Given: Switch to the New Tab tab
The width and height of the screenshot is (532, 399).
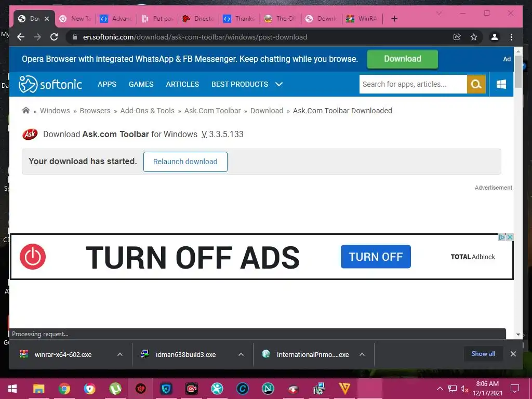Looking at the screenshot, I should tap(75, 19).
